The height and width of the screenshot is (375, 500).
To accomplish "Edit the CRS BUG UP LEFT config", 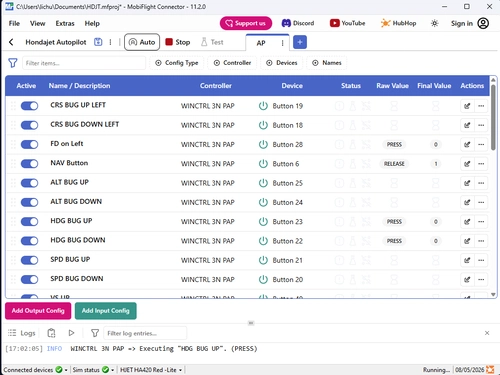I will (467, 106).
